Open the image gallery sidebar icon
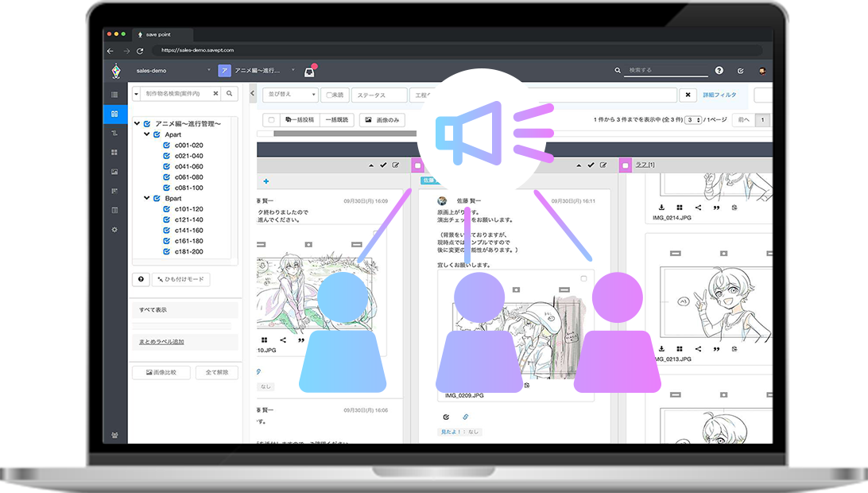Screen dimensions: 868x493 tap(114, 172)
